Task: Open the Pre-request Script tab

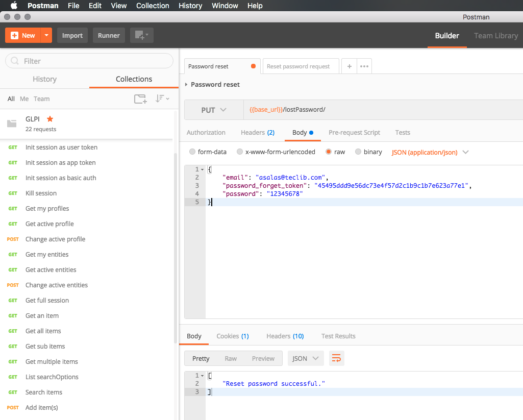Action: click(354, 133)
